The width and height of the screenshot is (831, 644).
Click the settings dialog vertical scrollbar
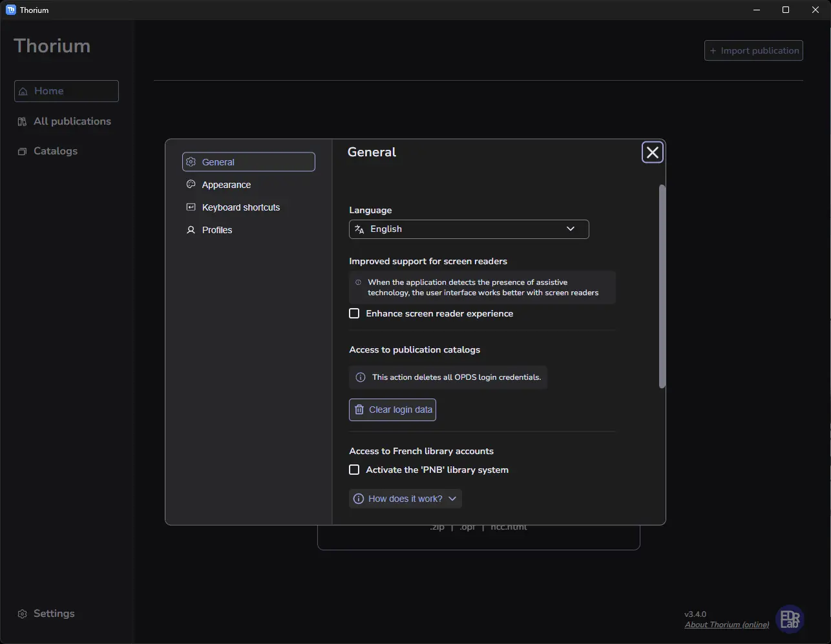(x=662, y=286)
